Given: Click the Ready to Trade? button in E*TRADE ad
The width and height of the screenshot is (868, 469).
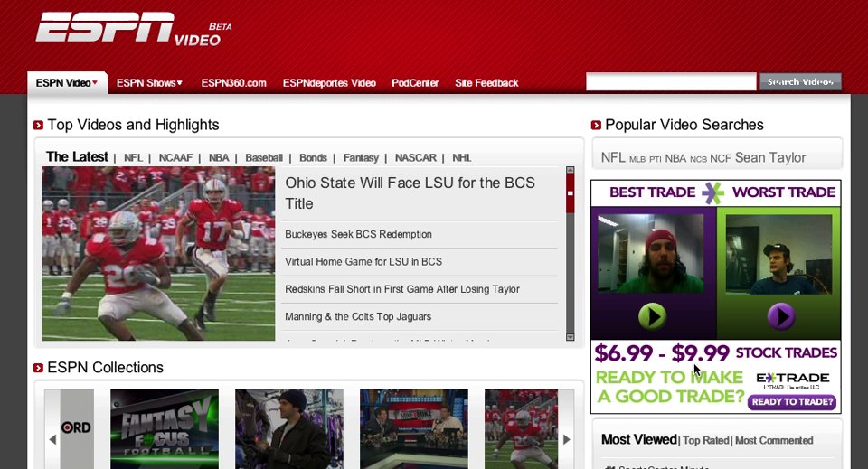Looking at the screenshot, I should [x=792, y=402].
